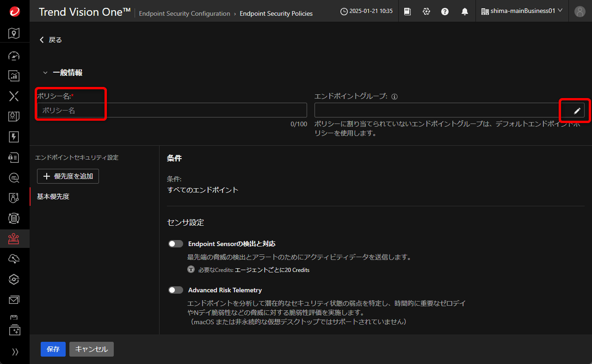Toggle Endpoint Sensorの検出と対応 switch
The width and height of the screenshot is (592, 364).
pyautogui.click(x=176, y=244)
